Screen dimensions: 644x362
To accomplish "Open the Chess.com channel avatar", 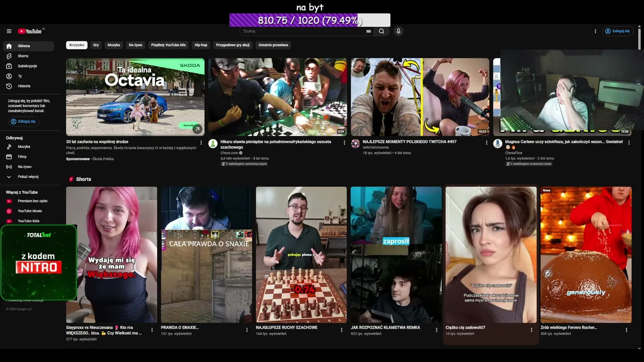I will (213, 144).
